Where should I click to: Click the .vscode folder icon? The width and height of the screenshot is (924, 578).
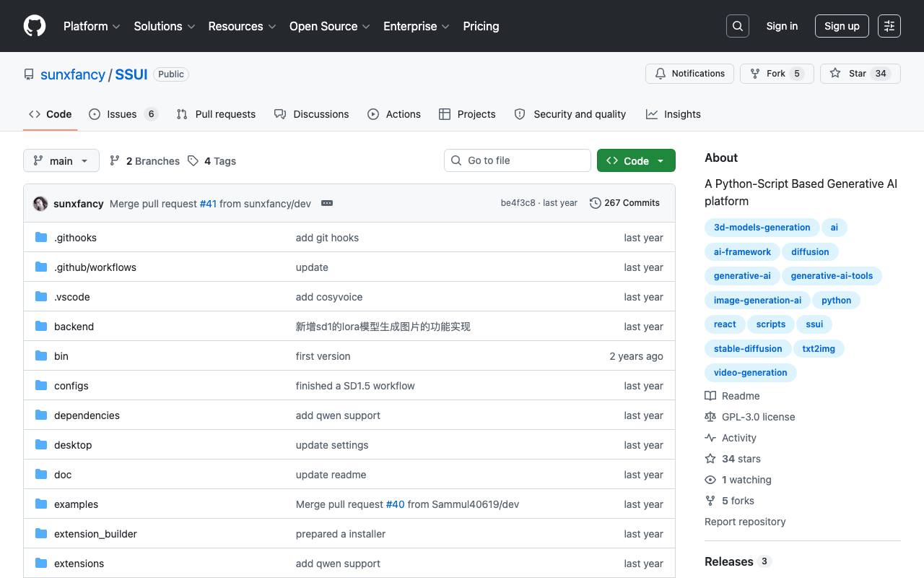(41, 296)
